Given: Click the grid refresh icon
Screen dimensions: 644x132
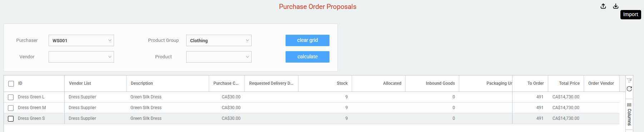Looking at the screenshot, I should [x=629, y=89].
